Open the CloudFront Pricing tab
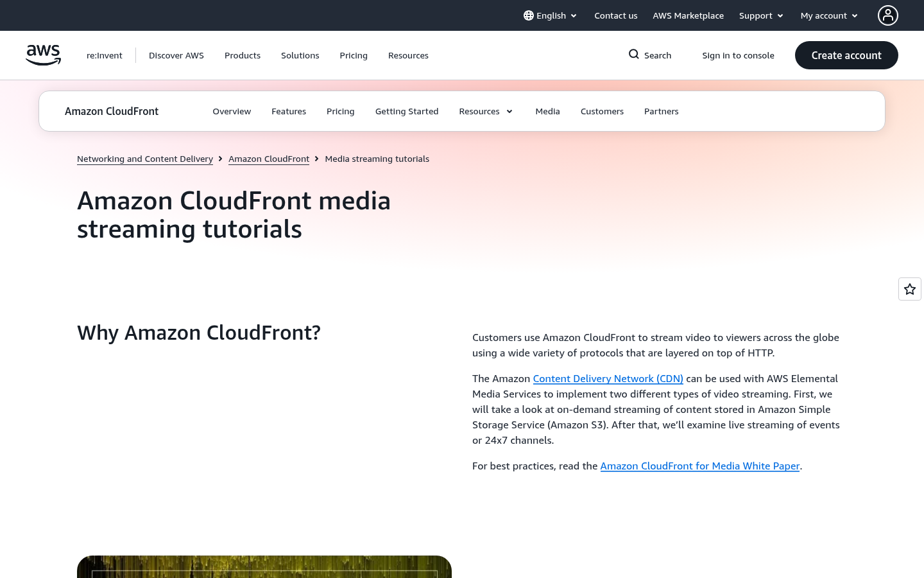Image resolution: width=924 pixels, height=578 pixels. tap(341, 111)
